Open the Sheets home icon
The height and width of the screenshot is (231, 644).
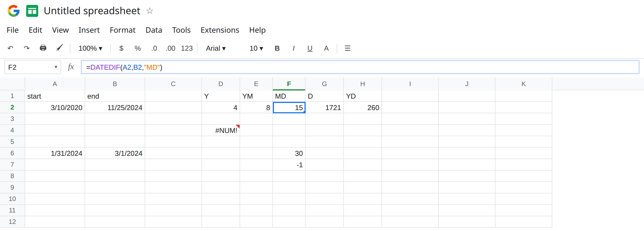(x=32, y=11)
